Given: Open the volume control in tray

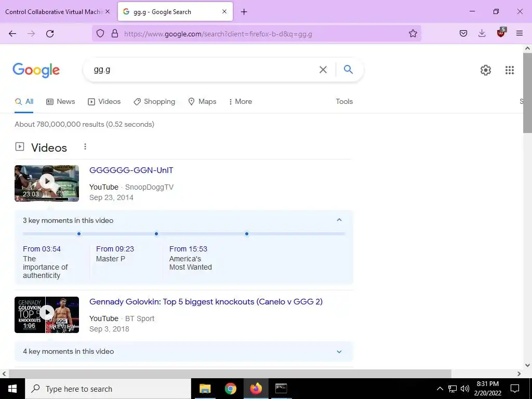Looking at the screenshot, I should click(465, 389).
